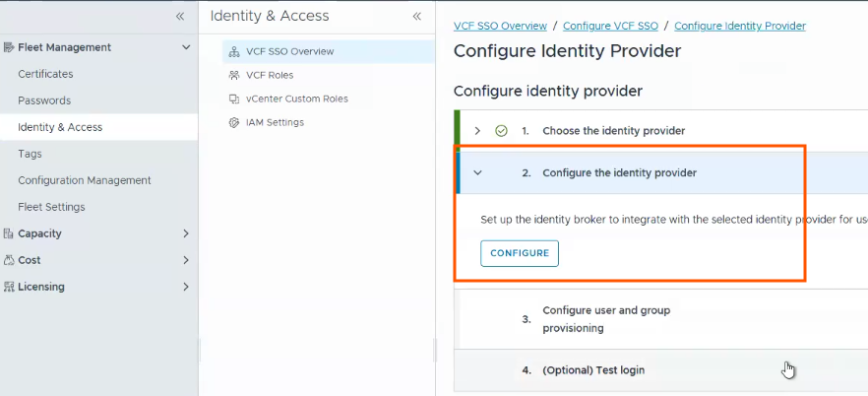Click the VCF Roles people icon
The width and height of the screenshot is (868, 396).
(x=233, y=75)
